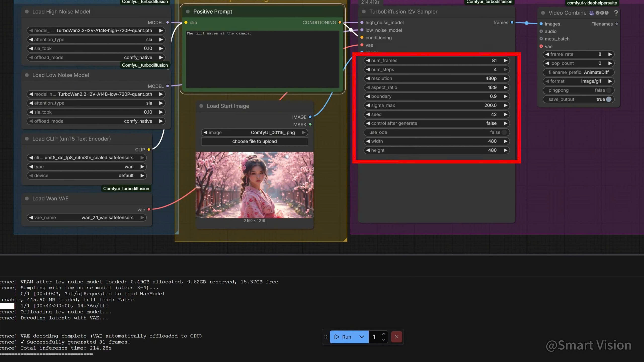Click left arrow on sigma_max field
The image size is (644, 362).
[x=368, y=105]
